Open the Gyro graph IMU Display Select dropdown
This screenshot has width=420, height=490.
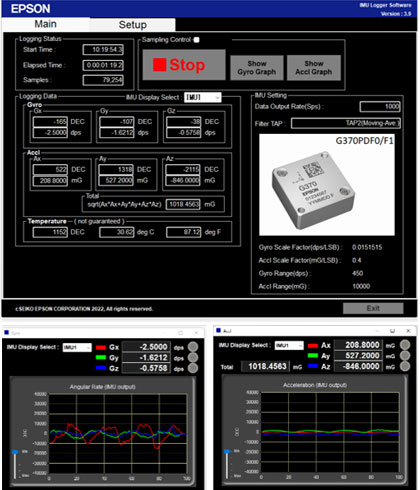(x=77, y=348)
